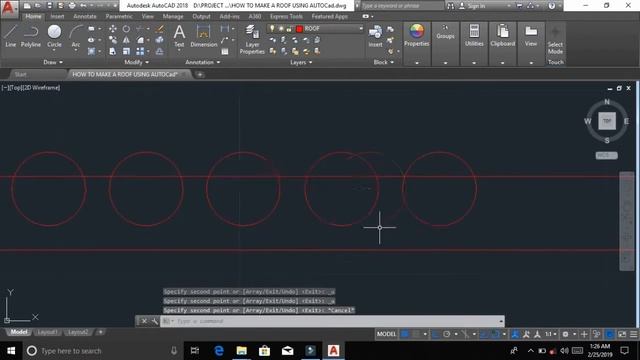Image resolution: width=640 pixels, height=360 pixels.
Task: Click the ROOF layer red color swatch
Action: 299,29
